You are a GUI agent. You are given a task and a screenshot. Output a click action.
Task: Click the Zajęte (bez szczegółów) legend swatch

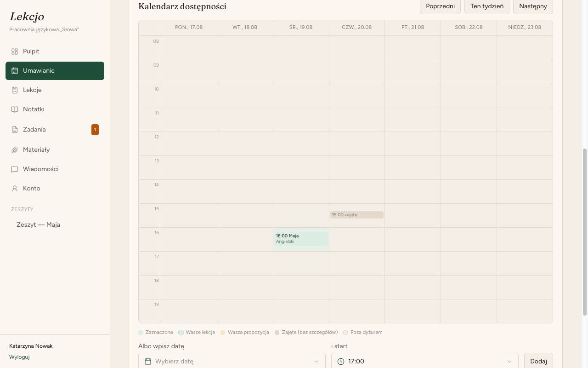point(277,332)
